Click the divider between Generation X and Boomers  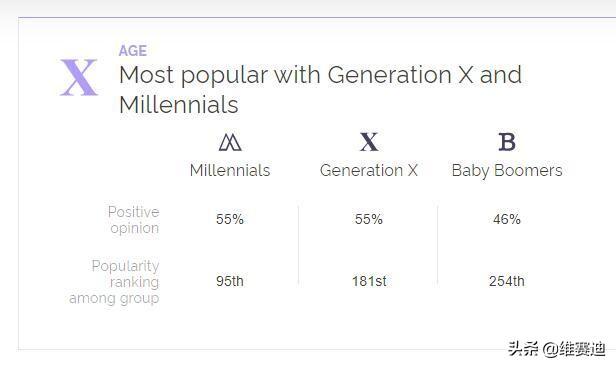coord(438,244)
